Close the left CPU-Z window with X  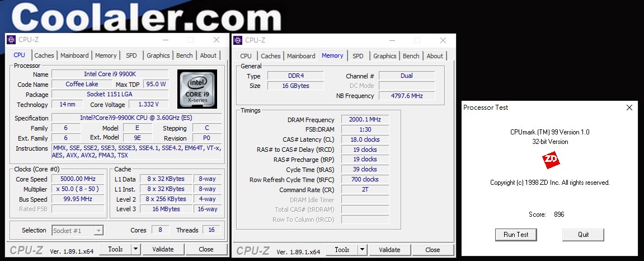click(217, 40)
